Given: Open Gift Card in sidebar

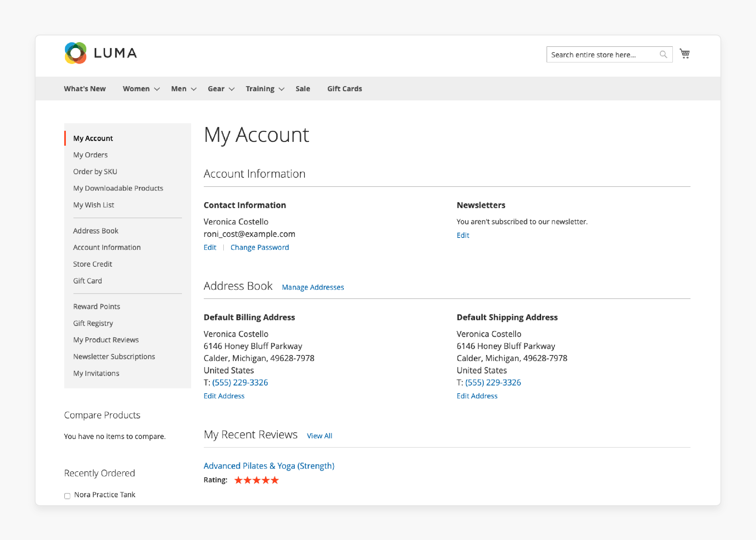Looking at the screenshot, I should coord(87,281).
